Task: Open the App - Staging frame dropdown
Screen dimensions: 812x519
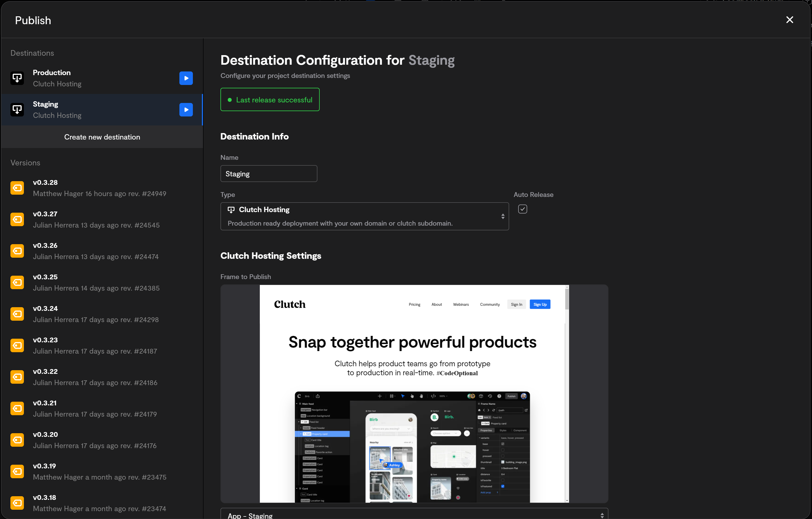Action: click(x=414, y=514)
